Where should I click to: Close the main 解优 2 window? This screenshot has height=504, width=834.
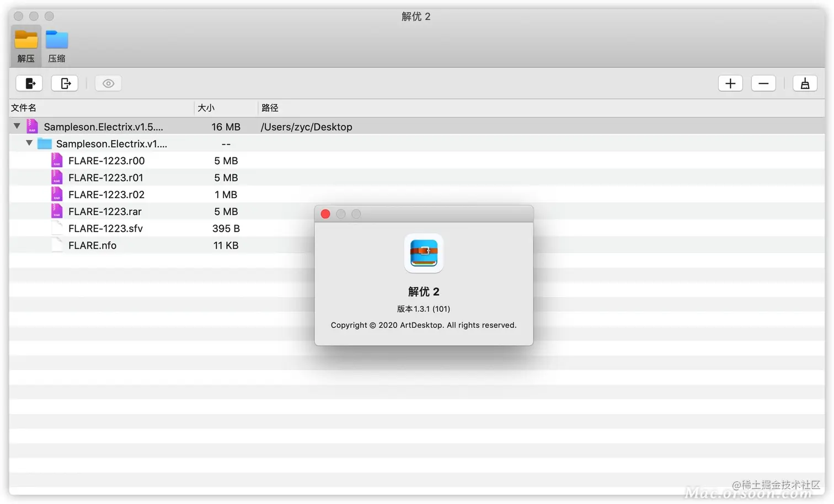pos(18,16)
